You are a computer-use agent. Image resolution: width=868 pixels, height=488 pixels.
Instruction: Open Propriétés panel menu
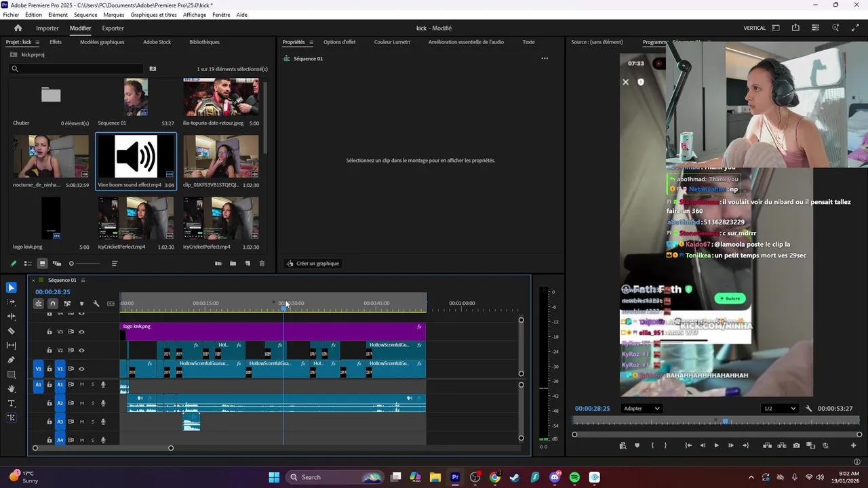[311, 42]
